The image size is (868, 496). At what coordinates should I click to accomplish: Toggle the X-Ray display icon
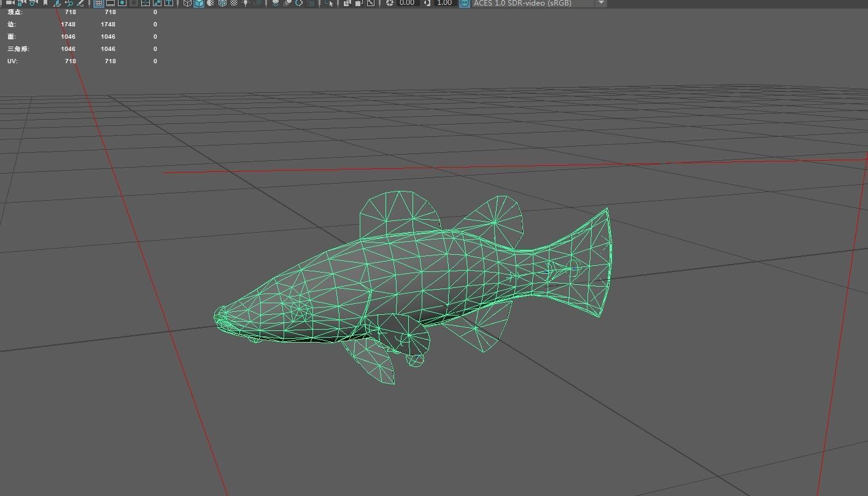pyautogui.click(x=347, y=3)
